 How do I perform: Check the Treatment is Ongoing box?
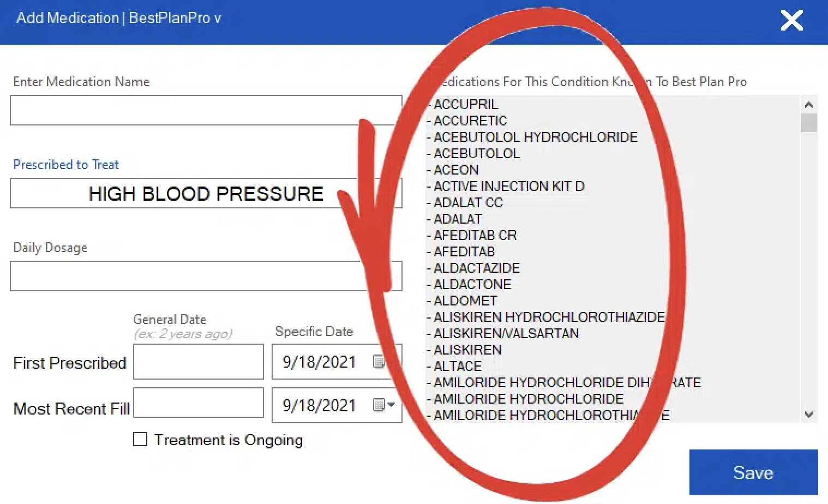click(140, 440)
